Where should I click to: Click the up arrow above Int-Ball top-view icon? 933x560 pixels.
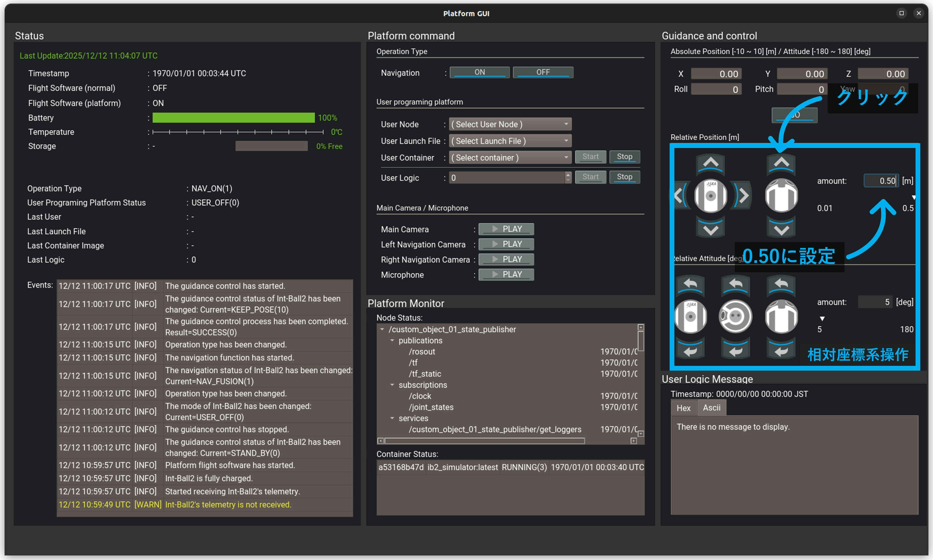point(781,164)
